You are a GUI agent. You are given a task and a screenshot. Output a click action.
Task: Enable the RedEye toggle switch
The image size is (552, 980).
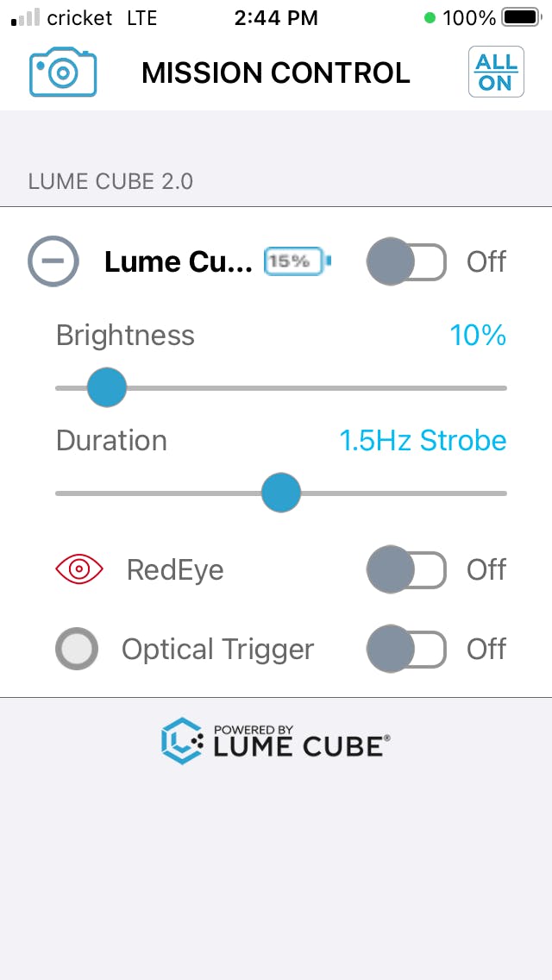pyautogui.click(x=406, y=569)
